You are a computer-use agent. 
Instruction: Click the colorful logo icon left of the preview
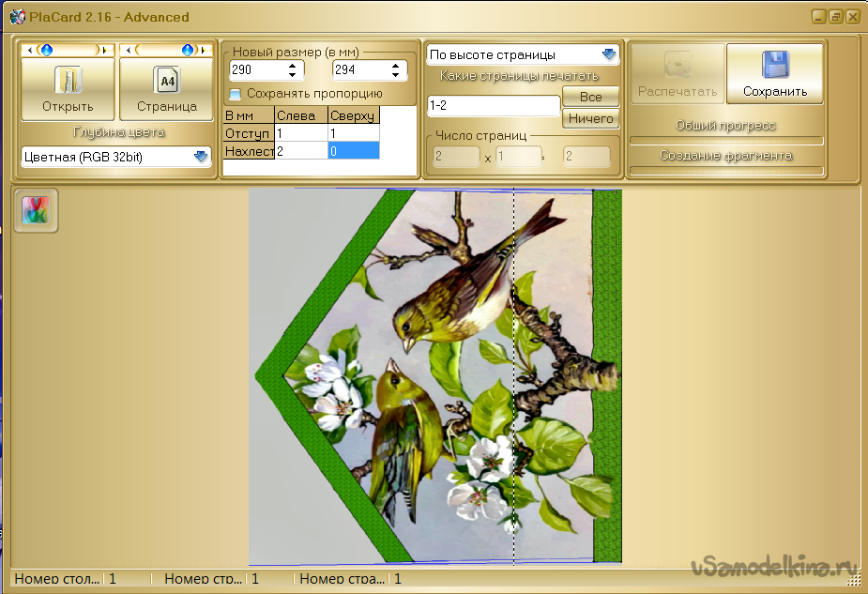37,211
